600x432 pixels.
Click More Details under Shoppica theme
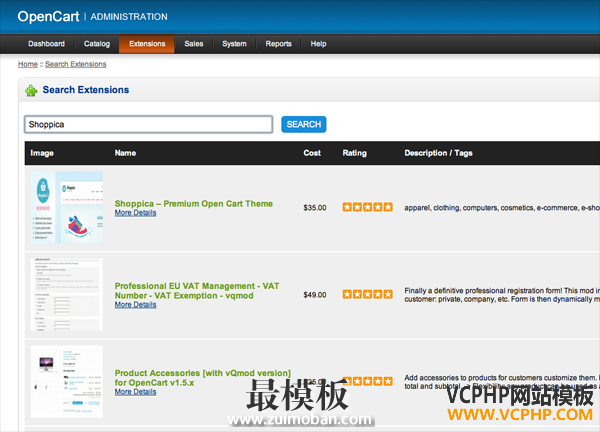135,213
